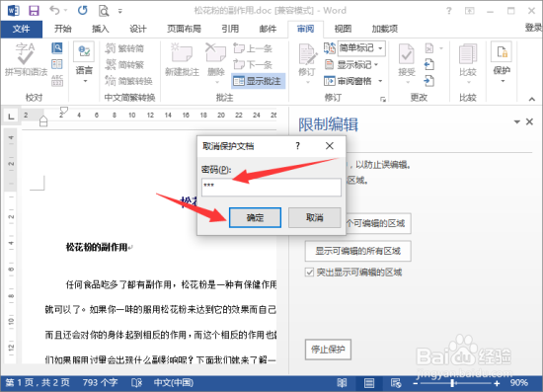Create a New Comment (新建批注)
The image size is (543, 392).
click(x=183, y=59)
